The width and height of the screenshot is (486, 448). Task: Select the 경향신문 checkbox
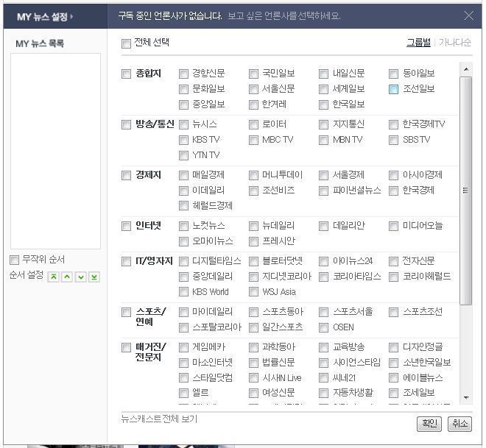184,74
